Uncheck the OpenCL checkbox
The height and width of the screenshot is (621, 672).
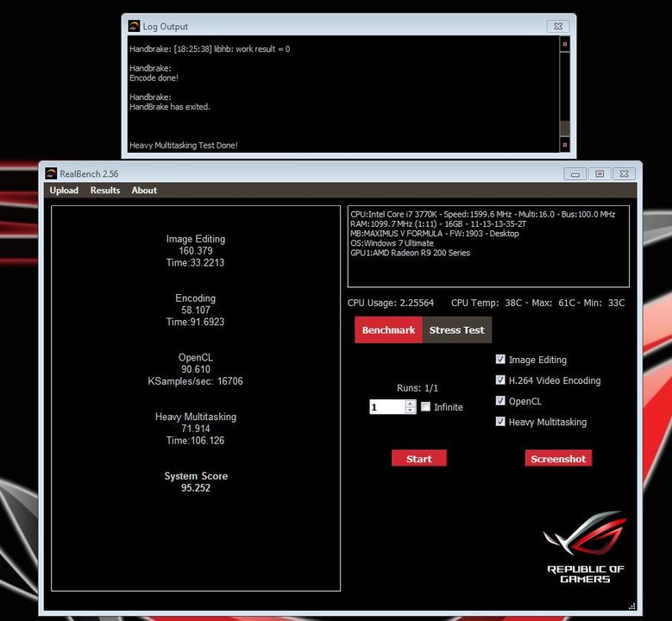click(x=500, y=400)
